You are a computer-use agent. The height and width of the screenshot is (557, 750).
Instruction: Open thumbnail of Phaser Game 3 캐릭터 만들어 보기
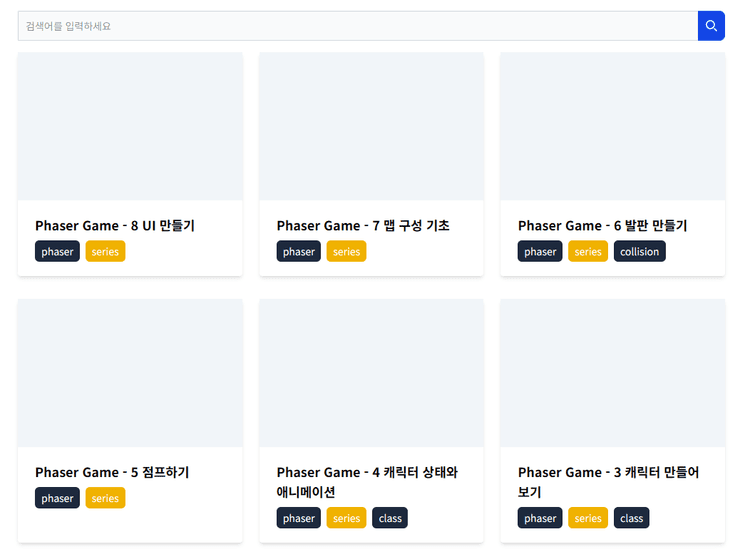613,373
